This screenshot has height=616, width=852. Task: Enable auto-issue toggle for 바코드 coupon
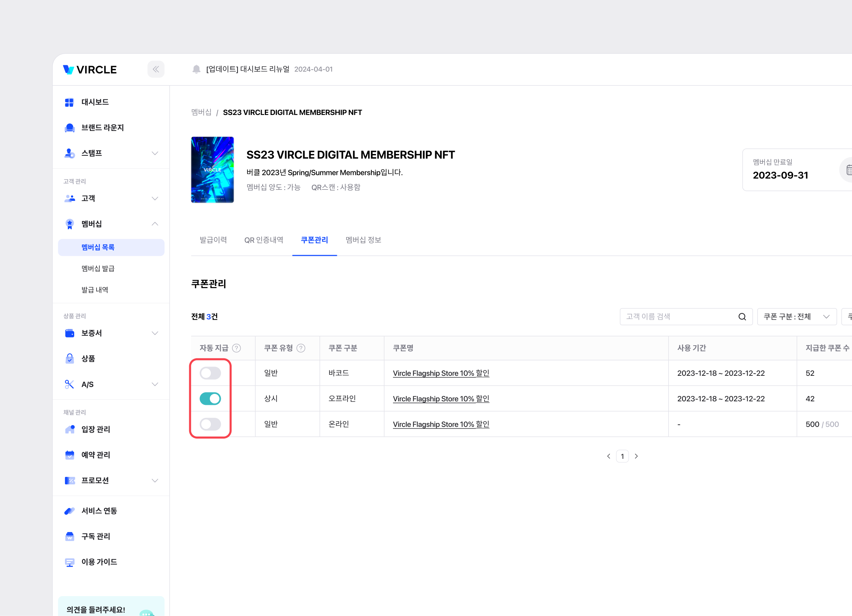tap(210, 373)
